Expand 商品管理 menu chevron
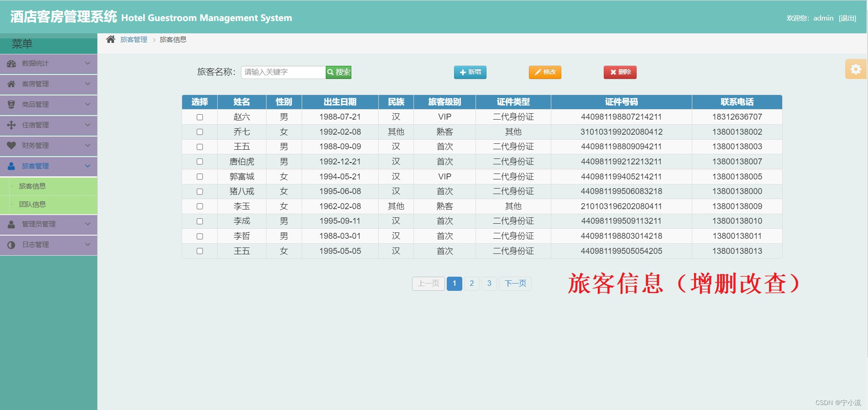Image resolution: width=868 pixels, height=410 pixels. (88, 105)
